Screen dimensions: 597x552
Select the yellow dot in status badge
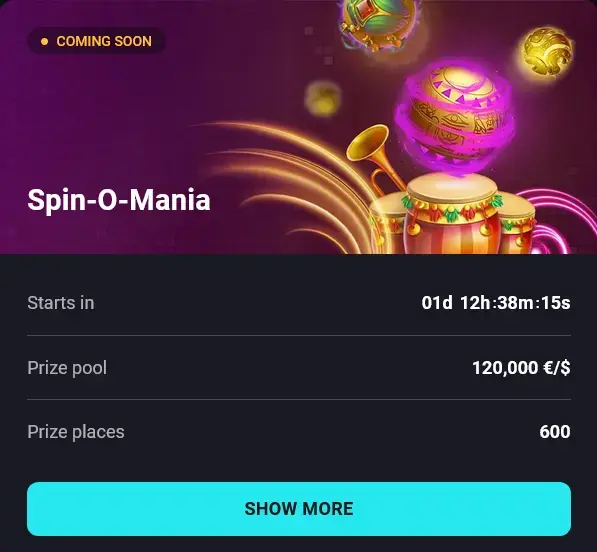(x=45, y=41)
